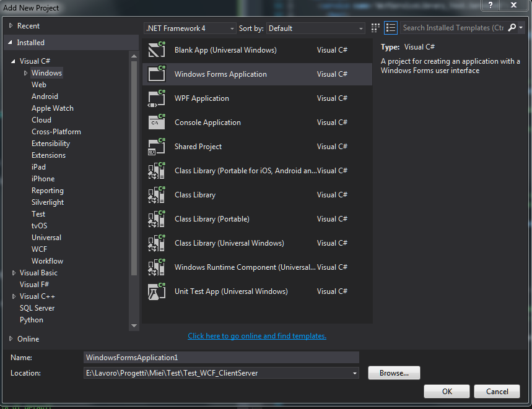
Task: Open the Location path dropdown
Action: (x=355, y=373)
